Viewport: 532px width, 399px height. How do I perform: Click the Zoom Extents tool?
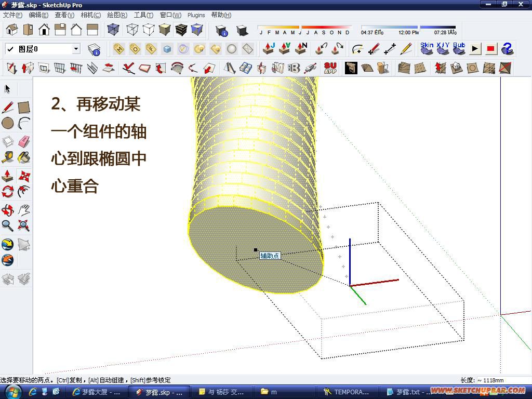(x=24, y=225)
